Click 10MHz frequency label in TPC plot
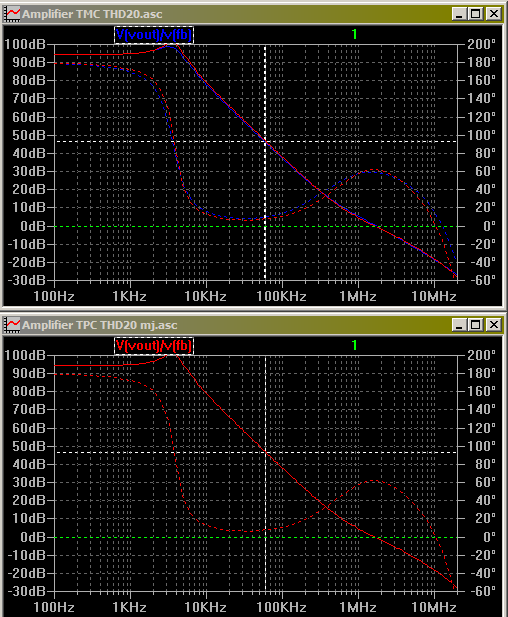Image resolution: width=508 pixels, height=617 pixels. point(434,607)
